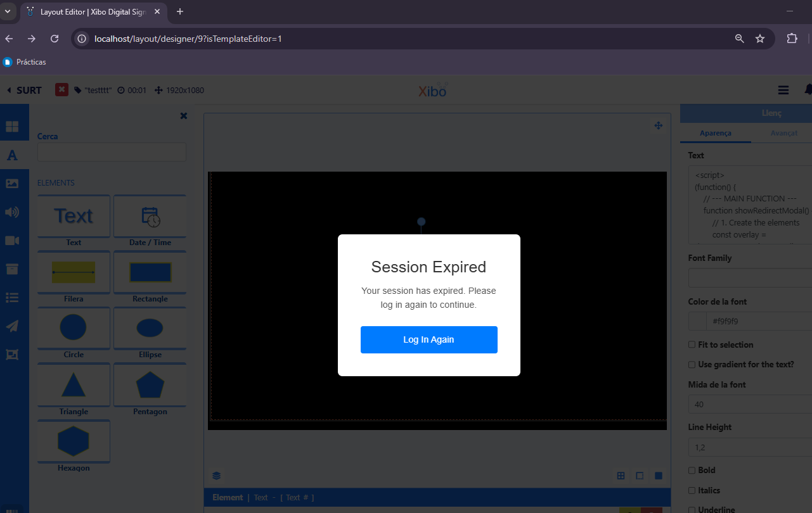Click the browser address bar
This screenshot has height=513, width=812.
[406, 39]
